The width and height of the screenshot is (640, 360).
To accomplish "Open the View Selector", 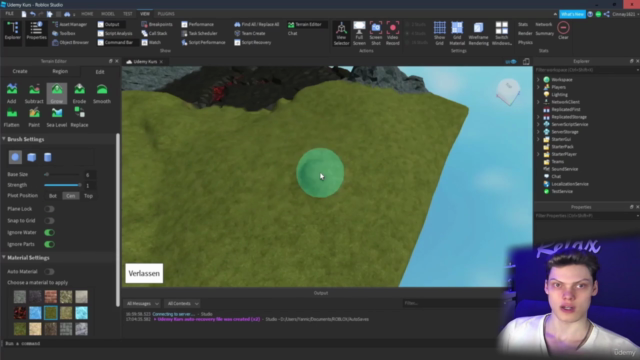I will 341,33.
